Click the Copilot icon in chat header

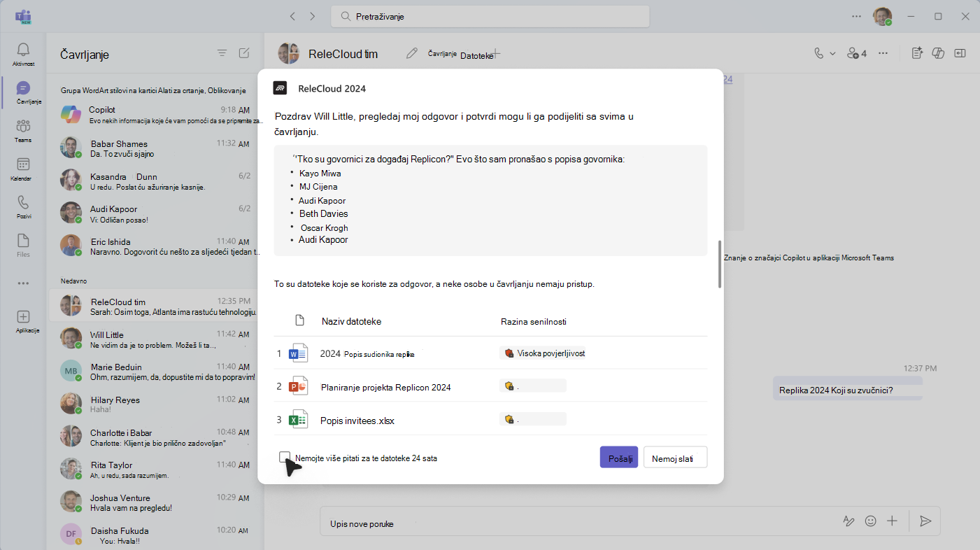pyautogui.click(x=939, y=53)
